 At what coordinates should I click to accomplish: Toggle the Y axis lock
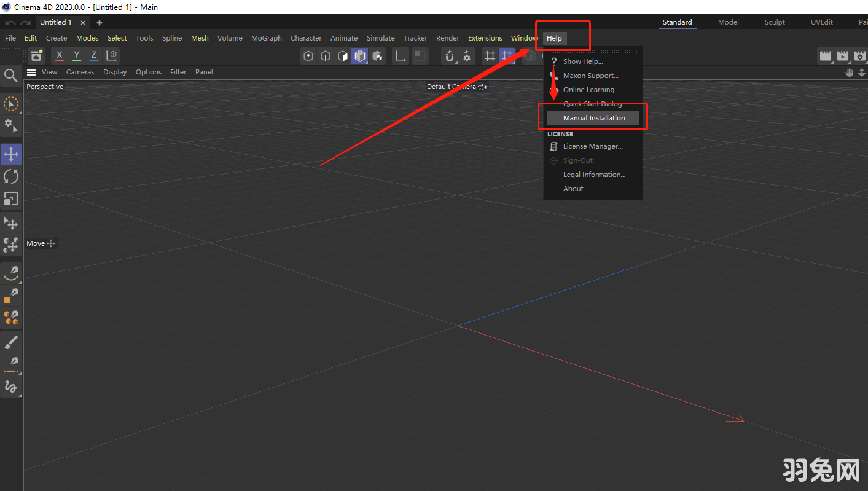(x=76, y=55)
